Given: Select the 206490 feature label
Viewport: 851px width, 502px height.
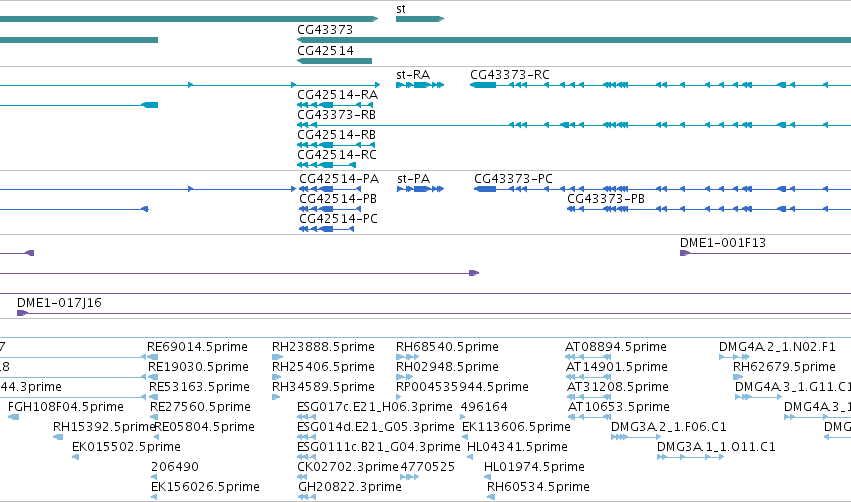Looking at the screenshot, I should [175, 467].
